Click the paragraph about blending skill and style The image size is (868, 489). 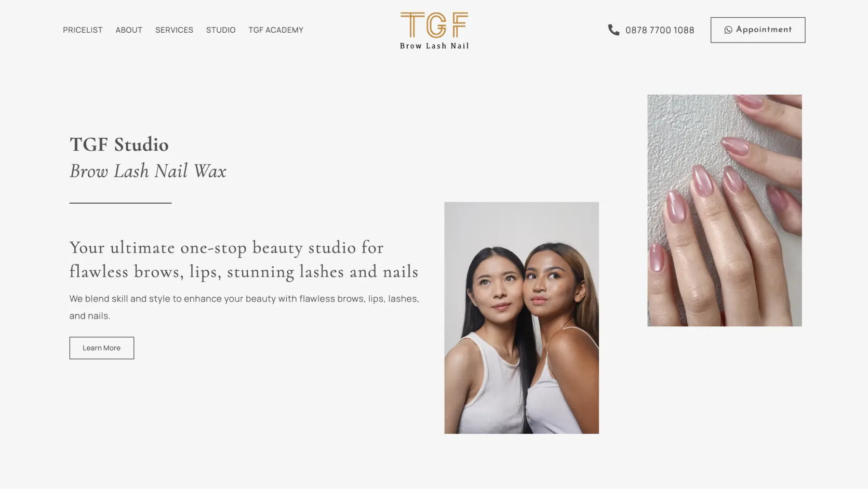point(244,307)
